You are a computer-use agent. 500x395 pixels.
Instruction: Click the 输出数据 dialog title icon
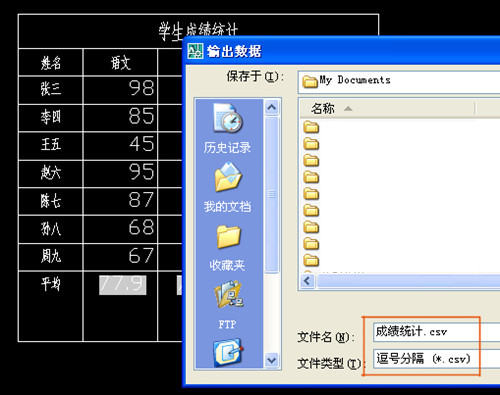click(195, 51)
